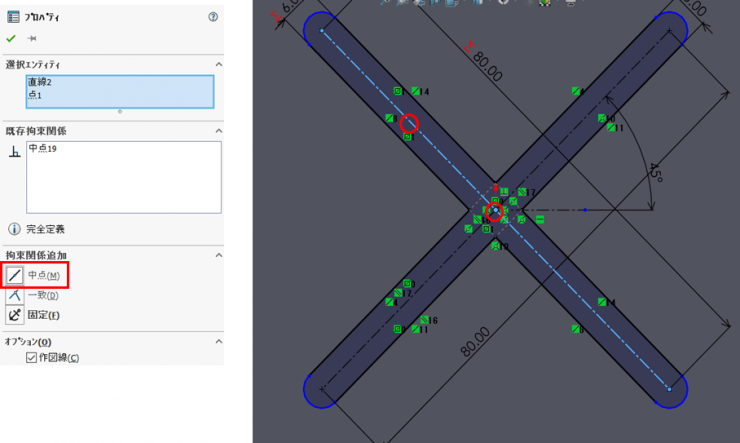Click the red-circled point on upper-left centerline

(x=408, y=124)
